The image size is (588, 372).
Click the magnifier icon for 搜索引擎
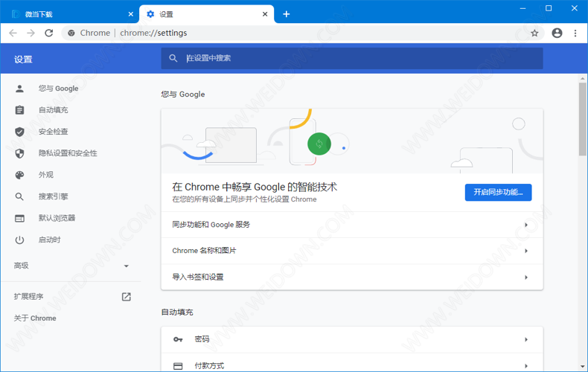(x=19, y=196)
